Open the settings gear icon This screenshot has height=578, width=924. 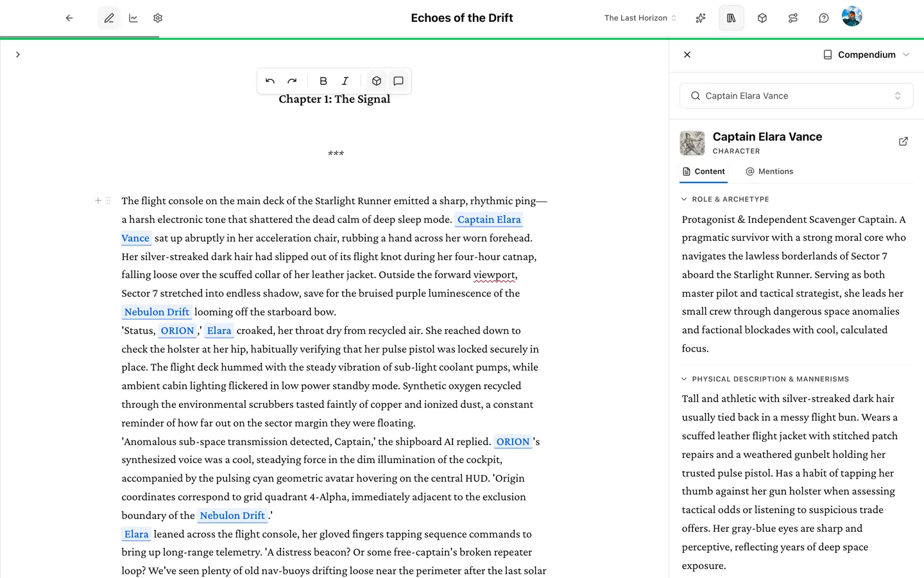(x=158, y=18)
